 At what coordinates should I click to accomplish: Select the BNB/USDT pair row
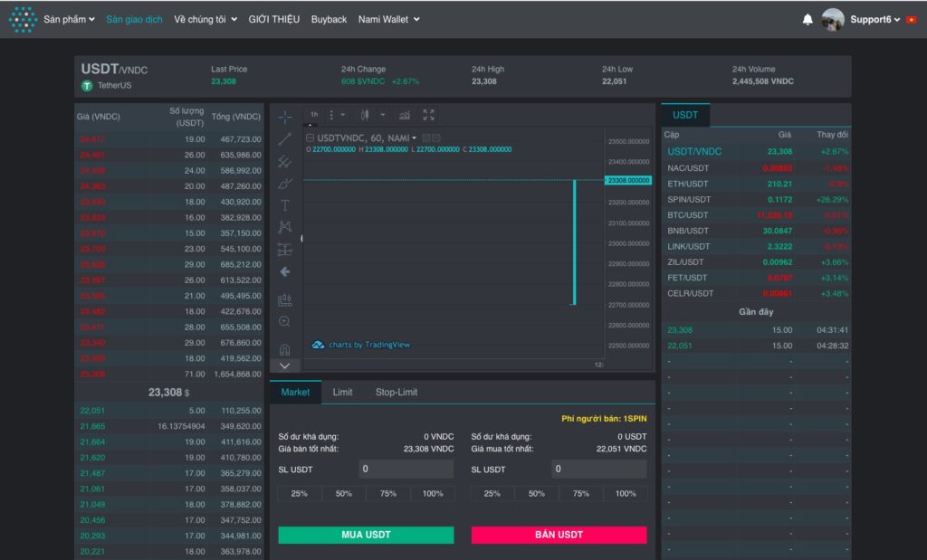[756, 231]
